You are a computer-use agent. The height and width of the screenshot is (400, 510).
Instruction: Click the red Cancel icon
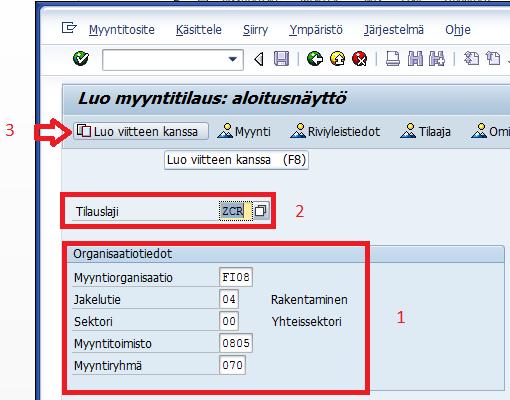(x=360, y=59)
